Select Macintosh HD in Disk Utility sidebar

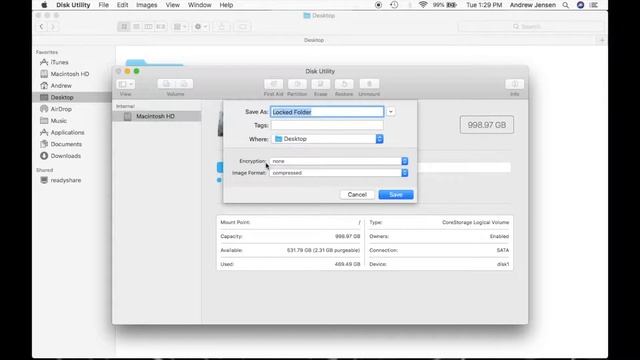tap(157, 116)
